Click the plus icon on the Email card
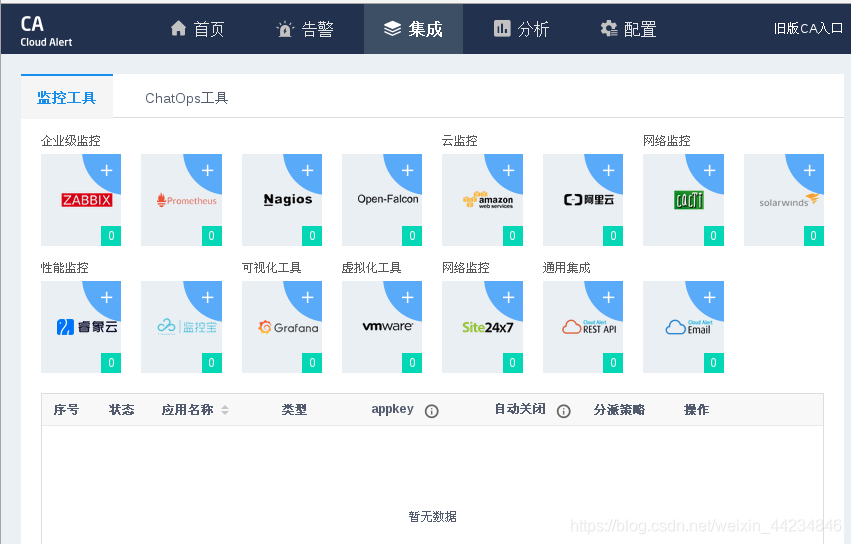 pyautogui.click(x=709, y=298)
